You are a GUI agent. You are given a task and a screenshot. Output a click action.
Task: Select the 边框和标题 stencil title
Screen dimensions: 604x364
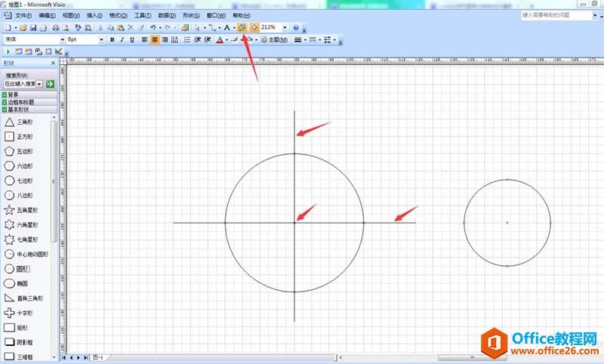pyautogui.click(x=29, y=102)
